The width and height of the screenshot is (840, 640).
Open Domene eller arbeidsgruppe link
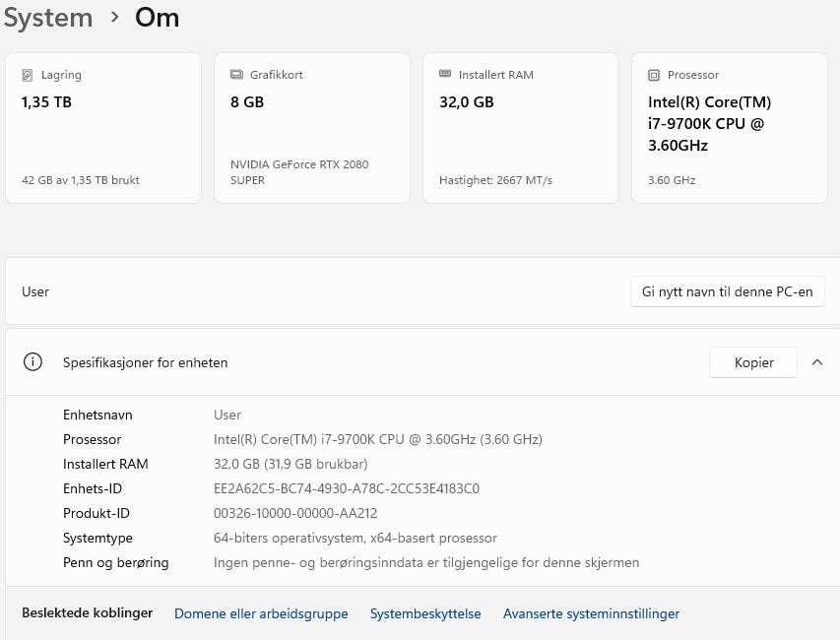261,613
